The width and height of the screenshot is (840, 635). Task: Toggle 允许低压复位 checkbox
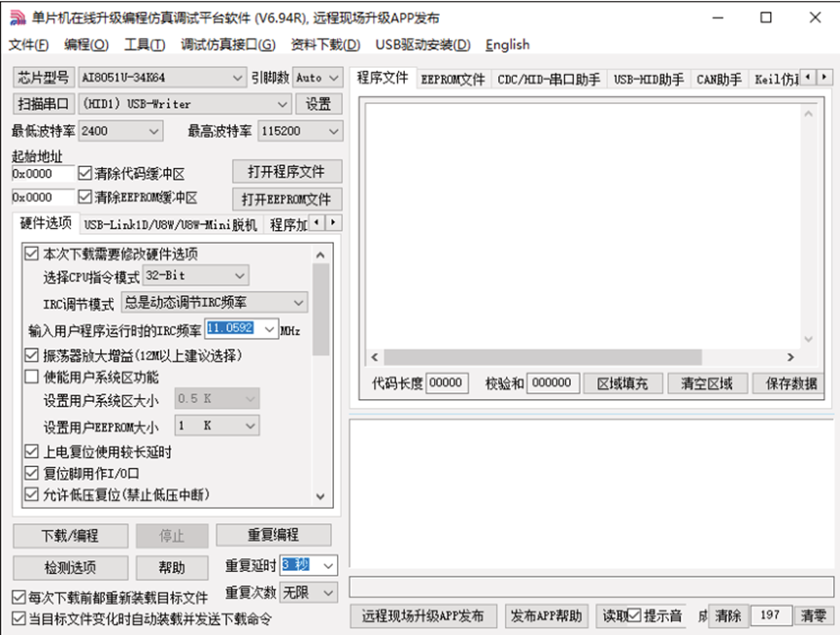32,494
